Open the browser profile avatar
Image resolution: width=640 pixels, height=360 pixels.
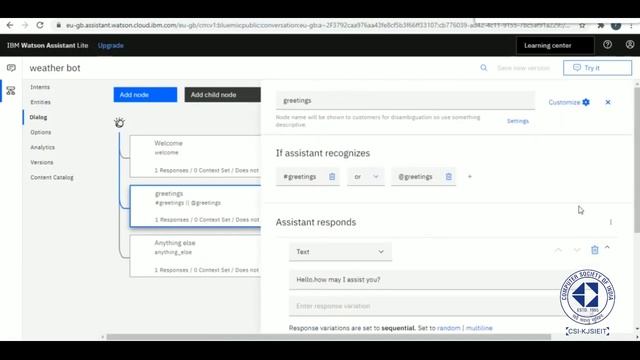[616, 25]
